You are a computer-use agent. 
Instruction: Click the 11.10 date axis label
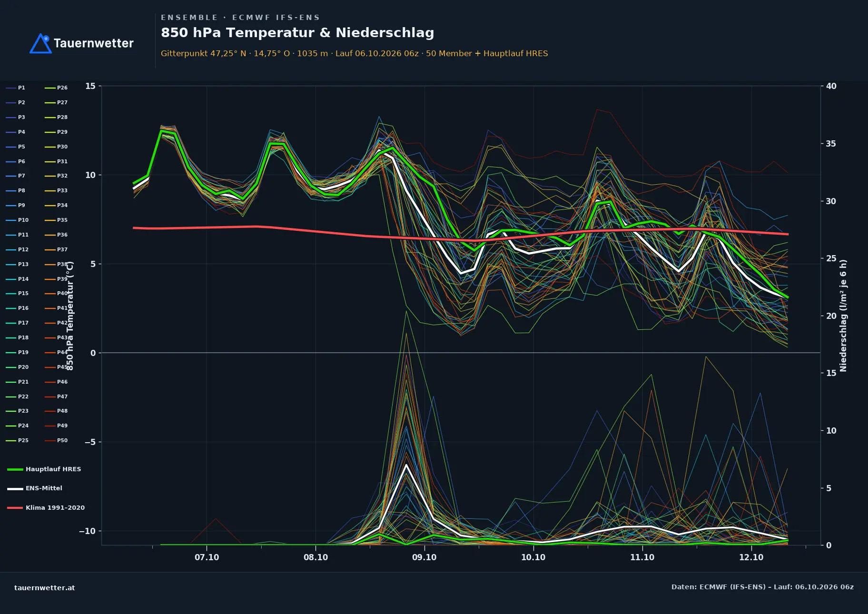click(642, 557)
